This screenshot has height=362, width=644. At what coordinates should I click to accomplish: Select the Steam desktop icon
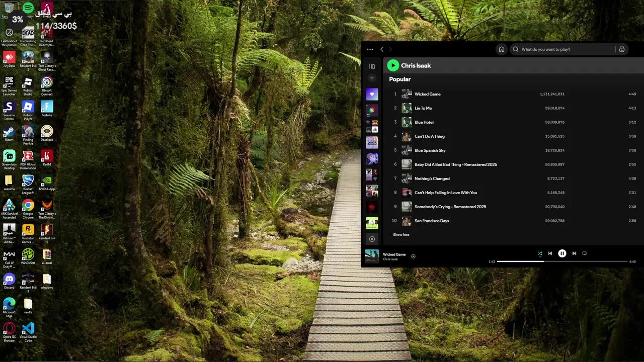pyautogui.click(x=9, y=133)
